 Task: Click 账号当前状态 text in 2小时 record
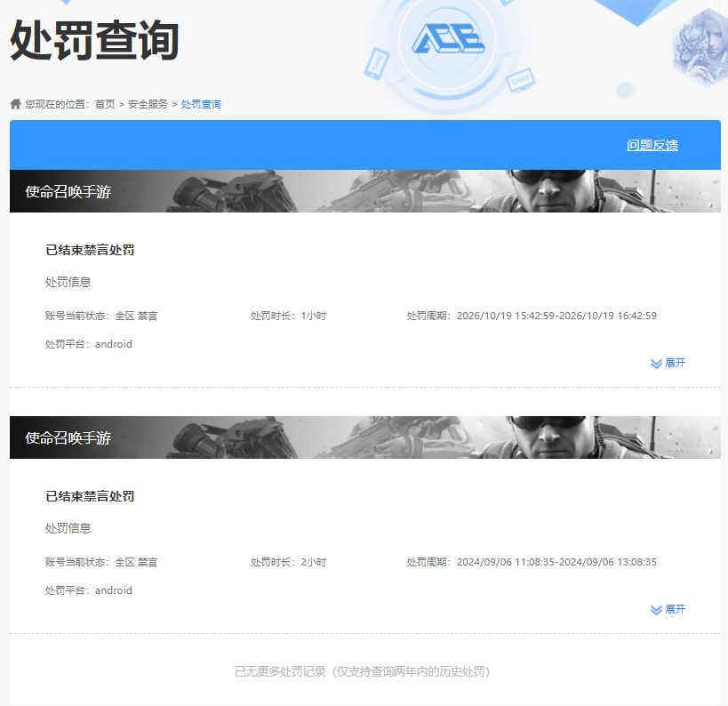pos(101,562)
